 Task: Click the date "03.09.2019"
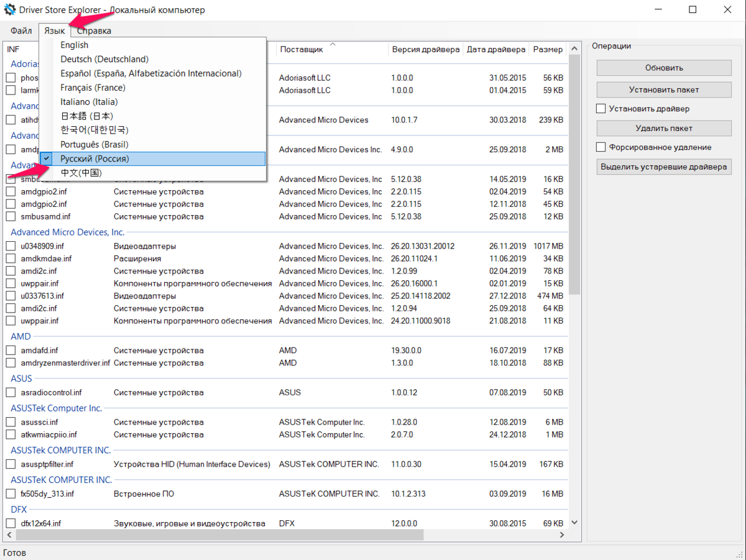click(x=507, y=494)
